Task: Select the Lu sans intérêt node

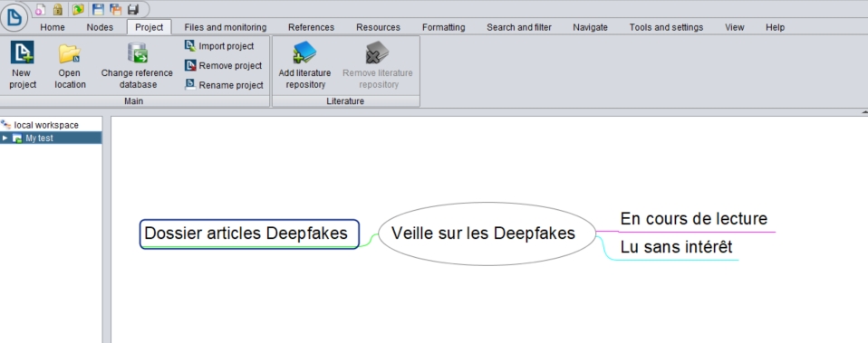Action: click(x=677, y=247)
